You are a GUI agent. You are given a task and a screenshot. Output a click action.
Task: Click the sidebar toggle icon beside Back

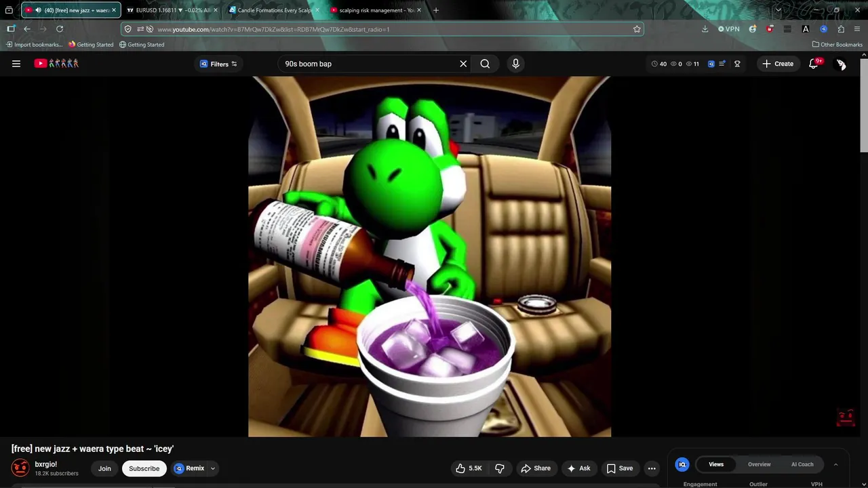11,29
